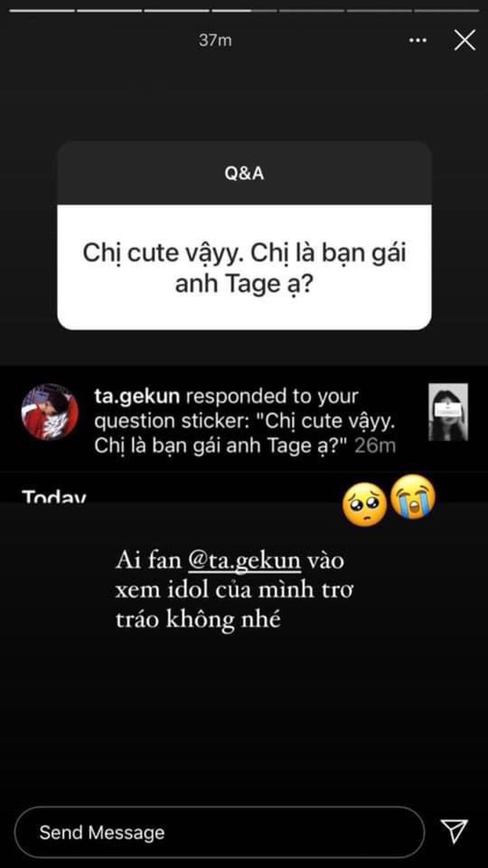Jump to the last story progress segment

446,10
